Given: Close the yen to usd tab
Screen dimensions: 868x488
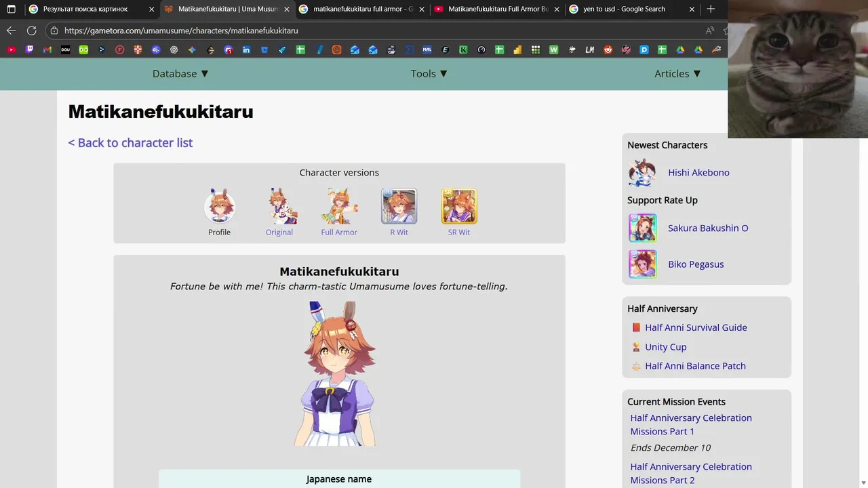Looking at the screenshot, I should (692, 9).
